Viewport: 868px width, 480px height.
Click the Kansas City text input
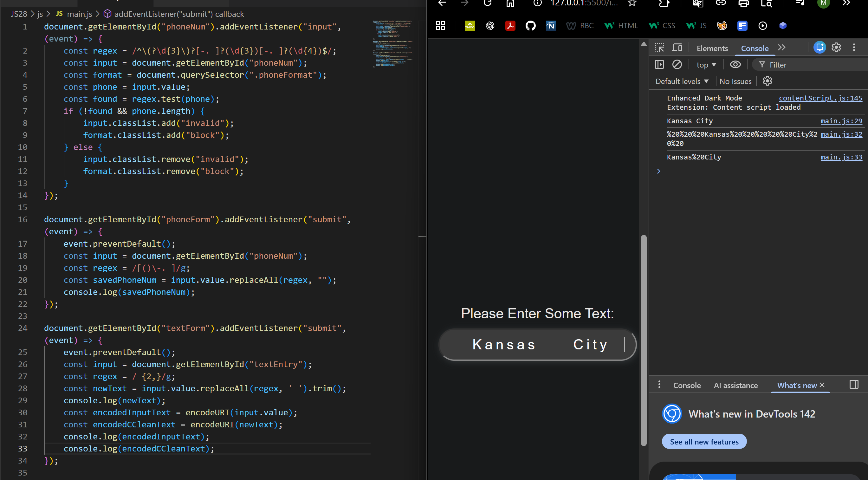(537, 345)
